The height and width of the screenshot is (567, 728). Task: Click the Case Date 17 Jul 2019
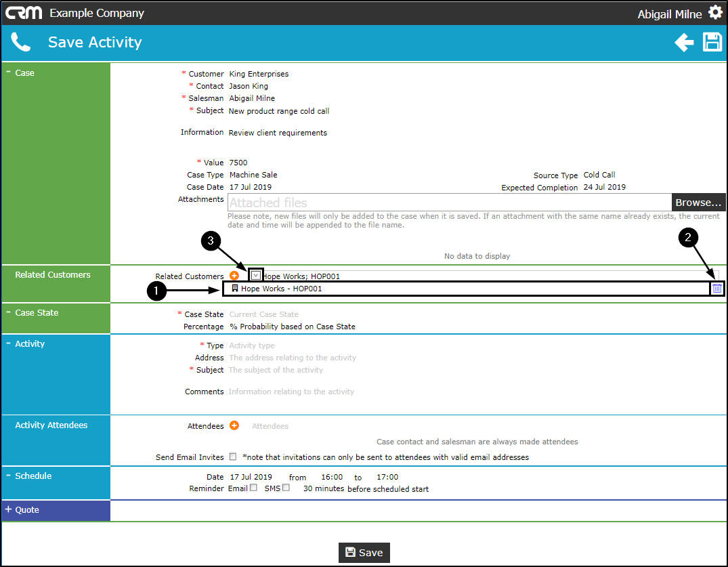pos(251,187)
